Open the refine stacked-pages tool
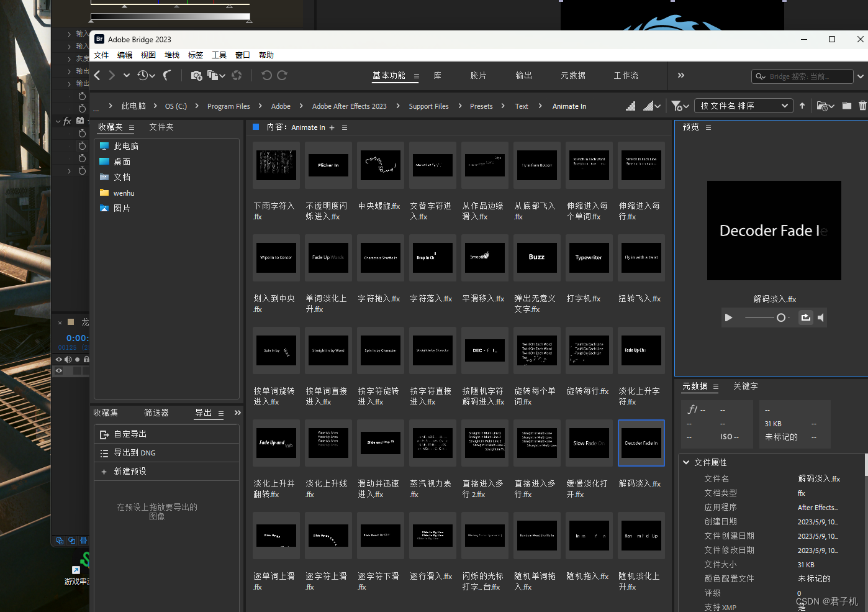The image size is (868, 612). point(216,75)
